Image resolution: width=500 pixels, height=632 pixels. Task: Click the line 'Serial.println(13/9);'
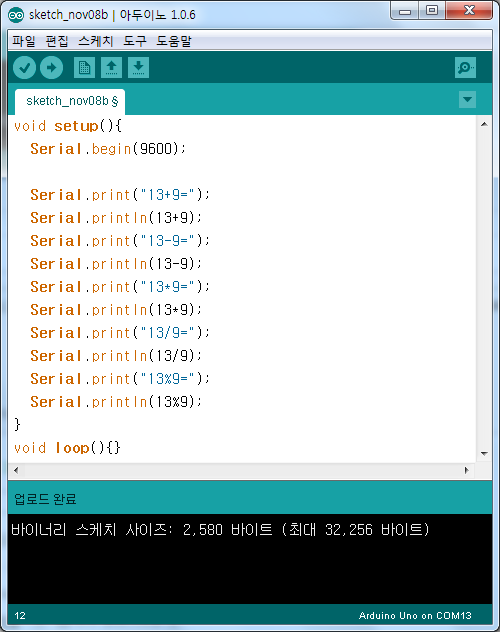tap(116, 356)
